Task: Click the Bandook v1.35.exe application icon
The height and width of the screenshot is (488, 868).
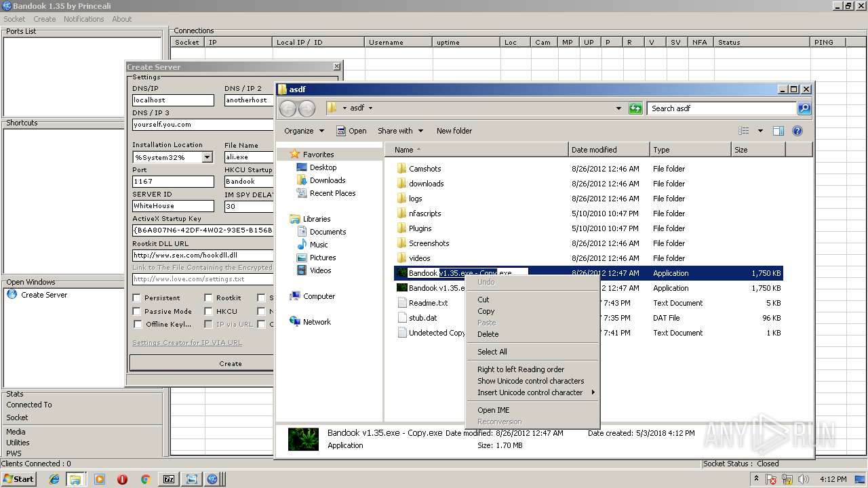Action: pos(401,288)
